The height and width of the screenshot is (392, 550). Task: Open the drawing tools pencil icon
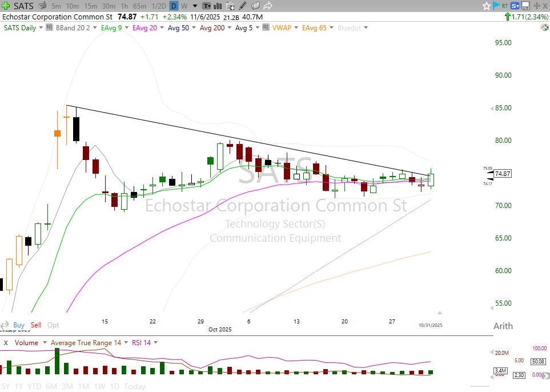[242, 6]
